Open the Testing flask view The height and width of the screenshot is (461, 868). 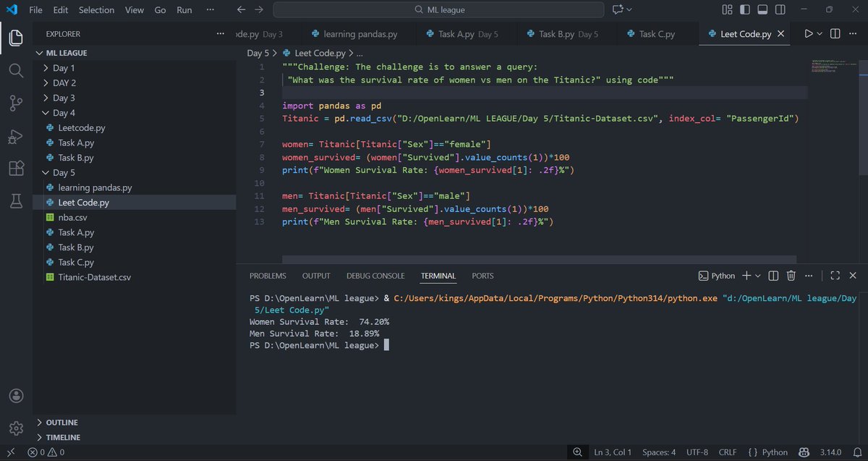point(16,203)
